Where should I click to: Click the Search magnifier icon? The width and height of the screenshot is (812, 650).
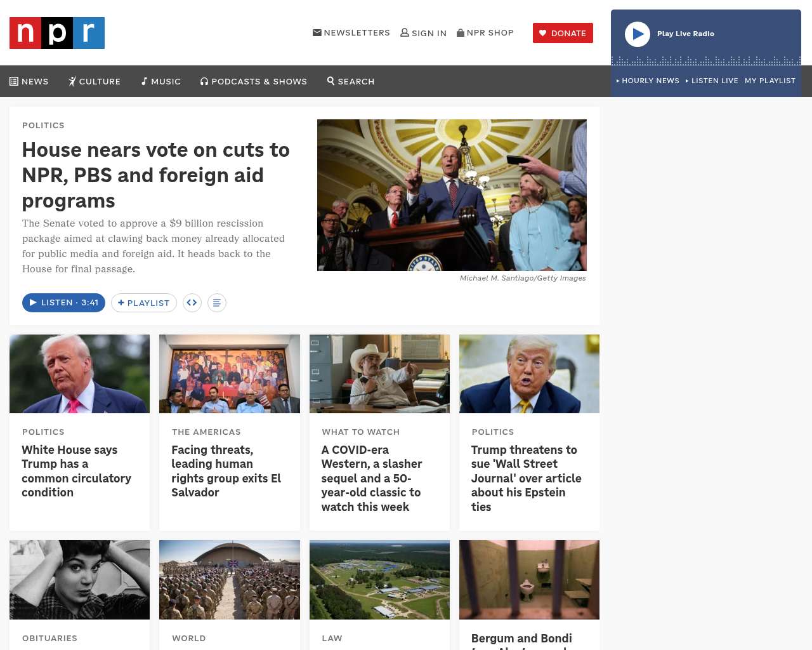click(x=331, y=81)
